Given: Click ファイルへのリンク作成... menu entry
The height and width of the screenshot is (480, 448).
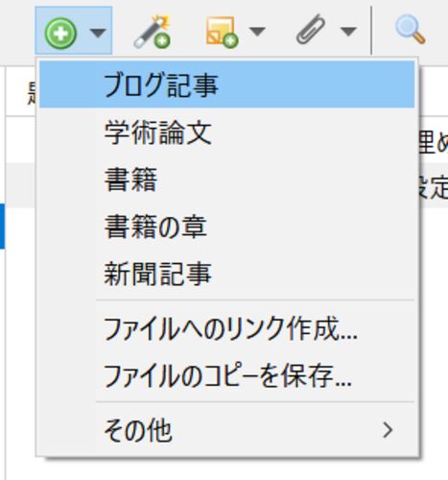Looking at the screenshot, I should pos(227,328).
